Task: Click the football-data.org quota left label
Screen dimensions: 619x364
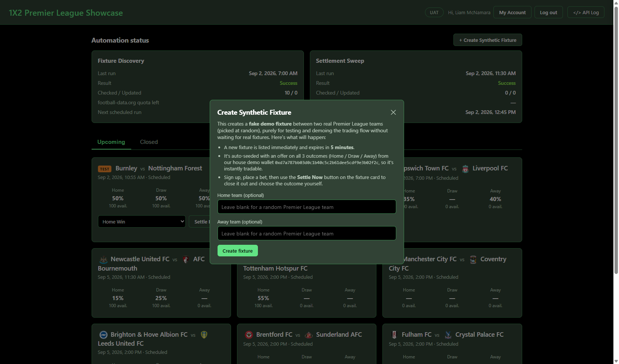Action: point(129,102)
